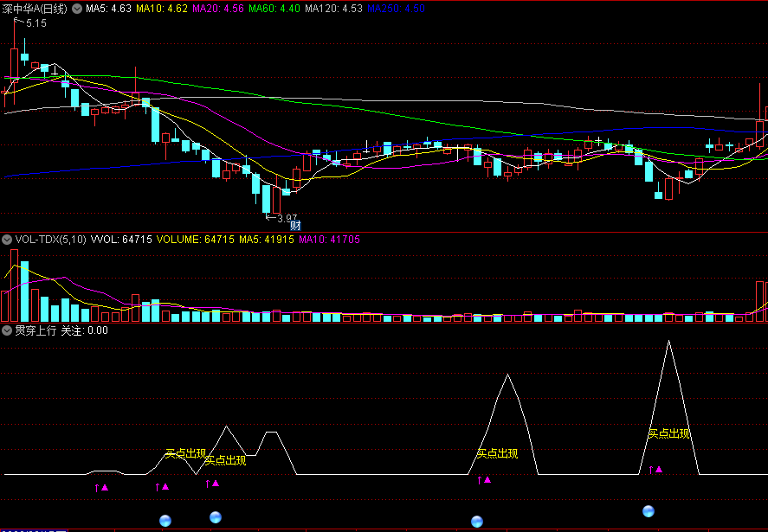768x532 pixels.
Task: Click the volume MA10: 41705 label
Action: tap(329, 240)
